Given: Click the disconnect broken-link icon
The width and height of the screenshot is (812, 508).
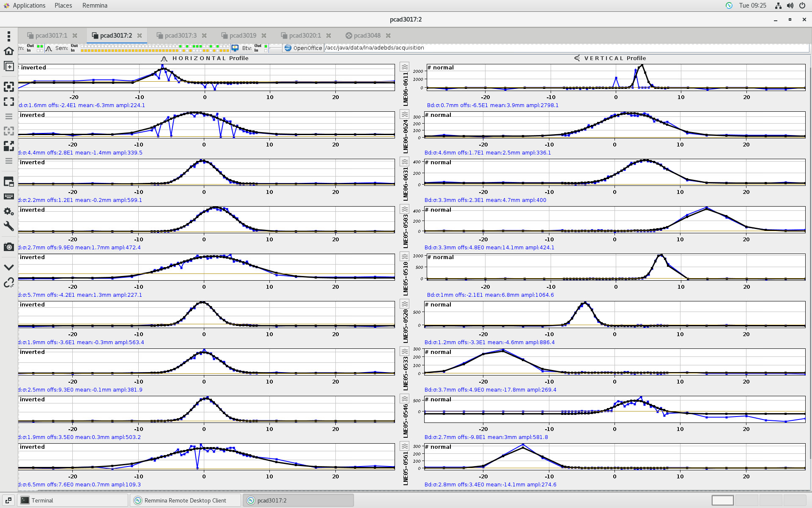Looking at the screenshot, I should coord(8,282).
